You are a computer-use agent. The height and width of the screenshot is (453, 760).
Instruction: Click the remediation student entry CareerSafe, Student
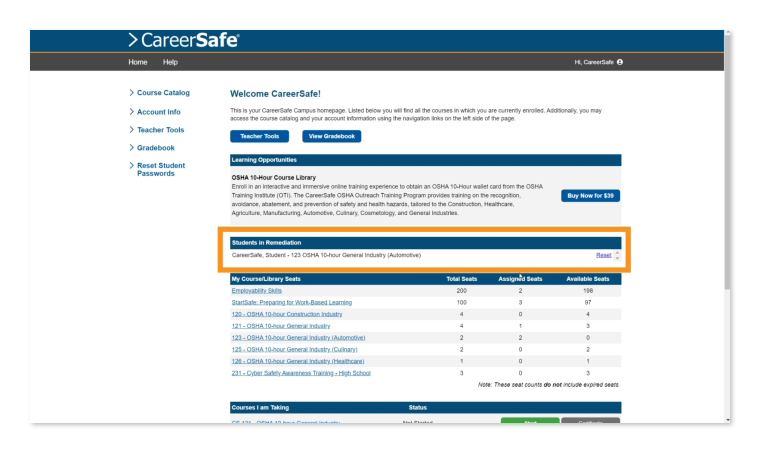(x=326, y=255)
